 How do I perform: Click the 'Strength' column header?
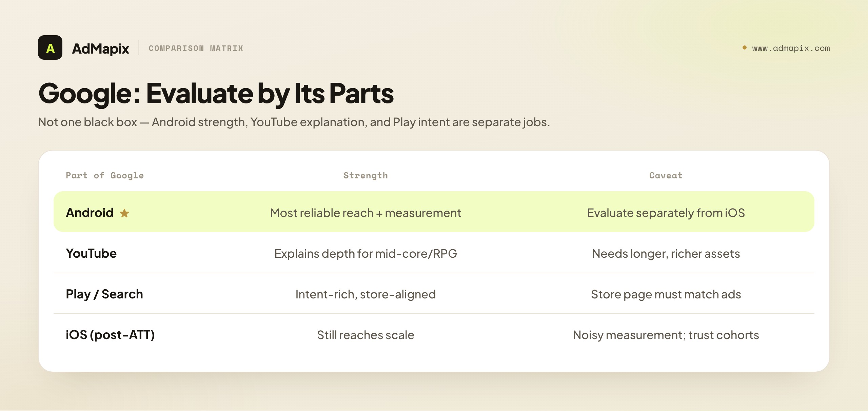(366, 175)
